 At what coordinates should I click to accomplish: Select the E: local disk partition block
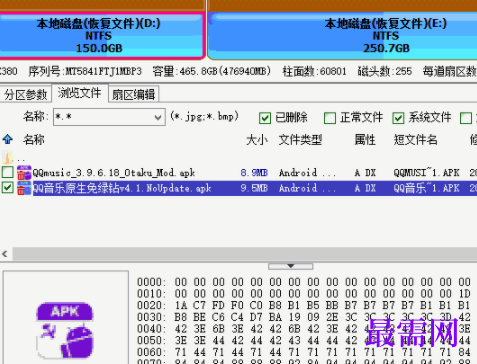coord(342,36)
